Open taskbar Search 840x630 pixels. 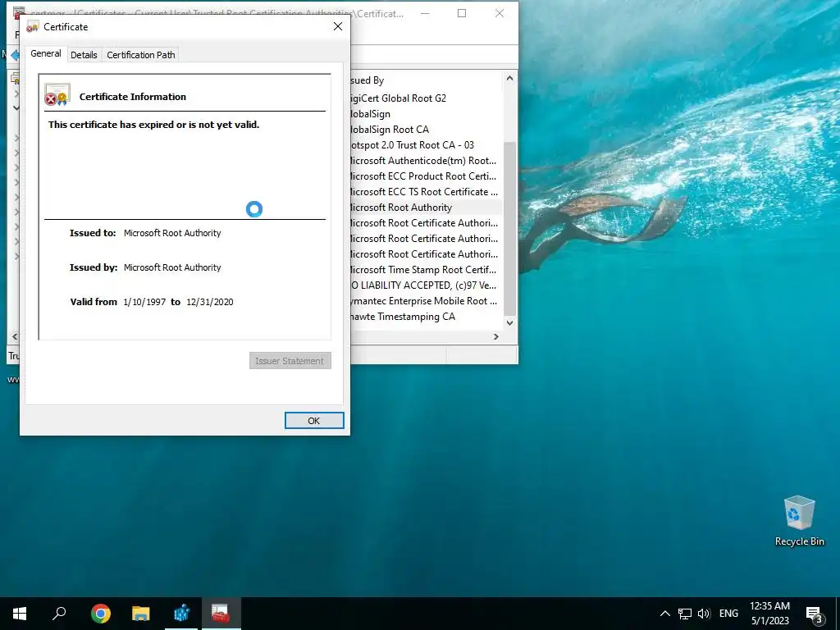(x=59, y=614)
